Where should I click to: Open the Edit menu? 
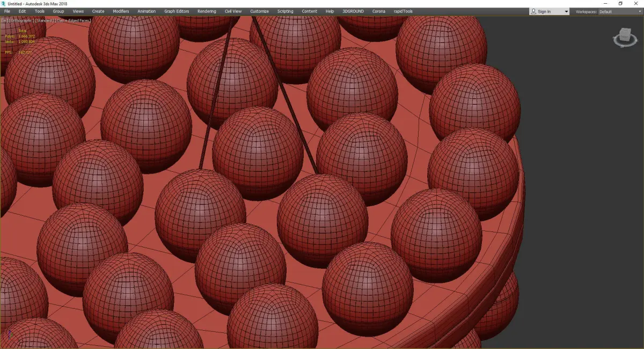[22, 11]
